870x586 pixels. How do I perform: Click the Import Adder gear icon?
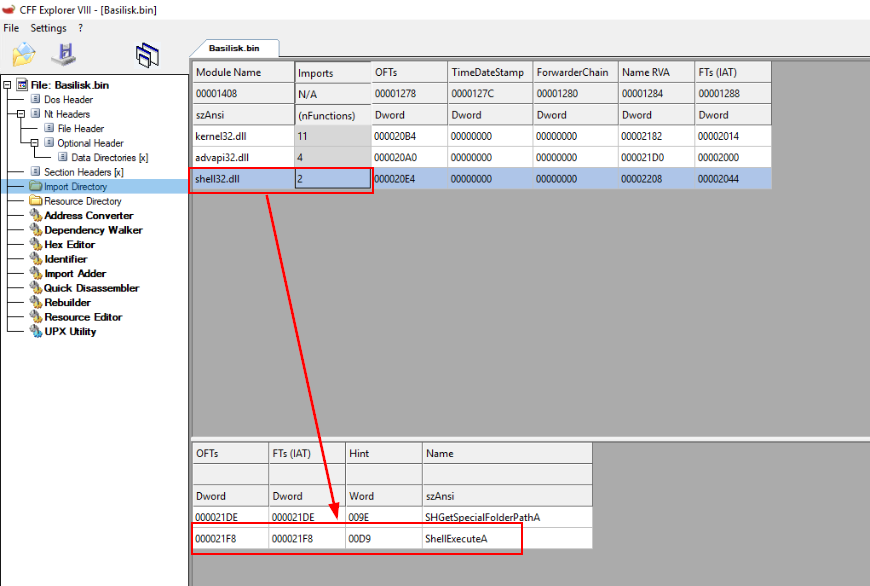[x=36, y=273]
